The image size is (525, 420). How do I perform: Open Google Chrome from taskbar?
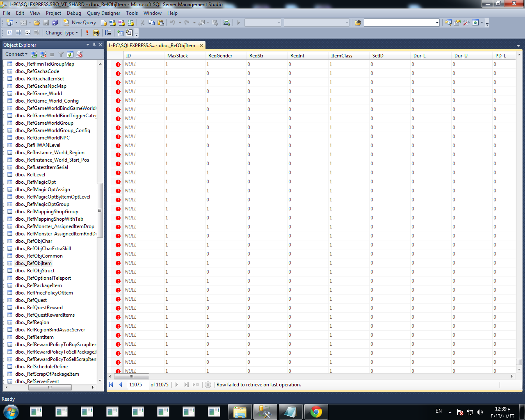coord(316,412)
